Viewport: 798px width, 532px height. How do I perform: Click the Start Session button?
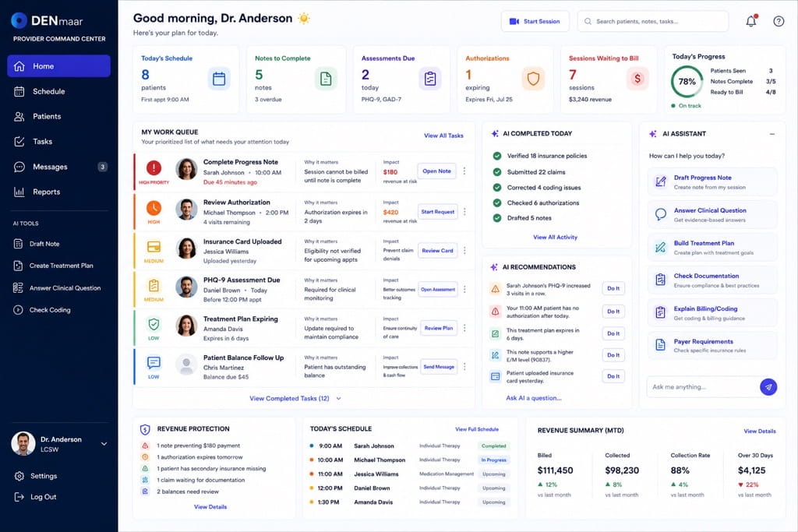535,21
